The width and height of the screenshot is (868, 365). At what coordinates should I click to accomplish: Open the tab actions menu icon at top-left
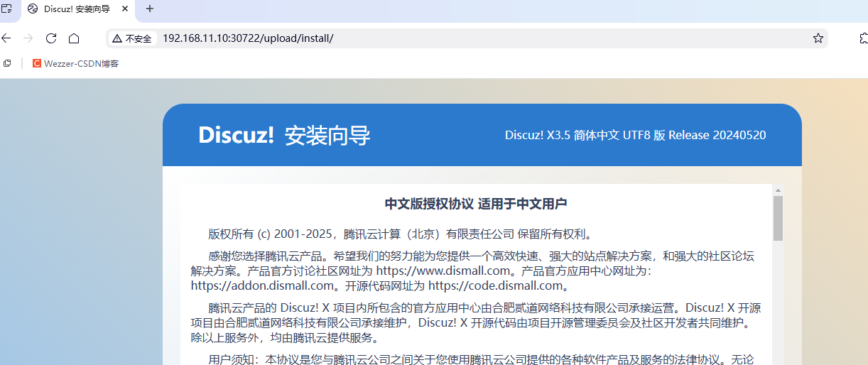click(x=6, y=9)
